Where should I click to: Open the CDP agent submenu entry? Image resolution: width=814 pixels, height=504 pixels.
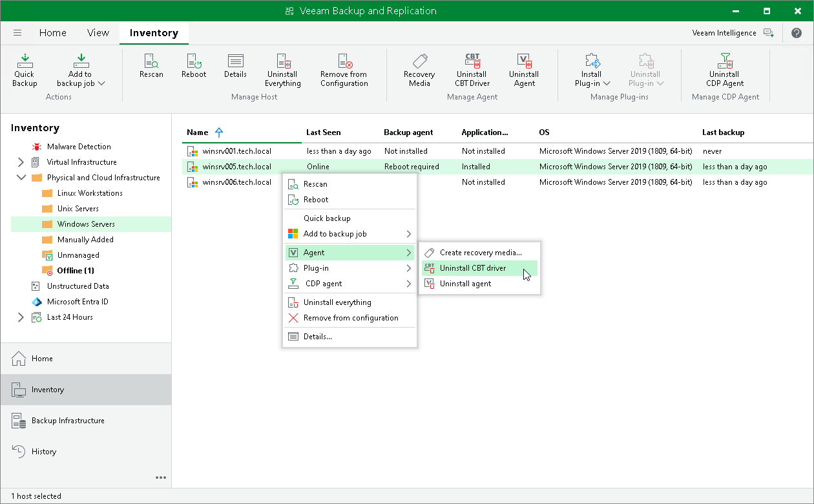coord(350,284)
